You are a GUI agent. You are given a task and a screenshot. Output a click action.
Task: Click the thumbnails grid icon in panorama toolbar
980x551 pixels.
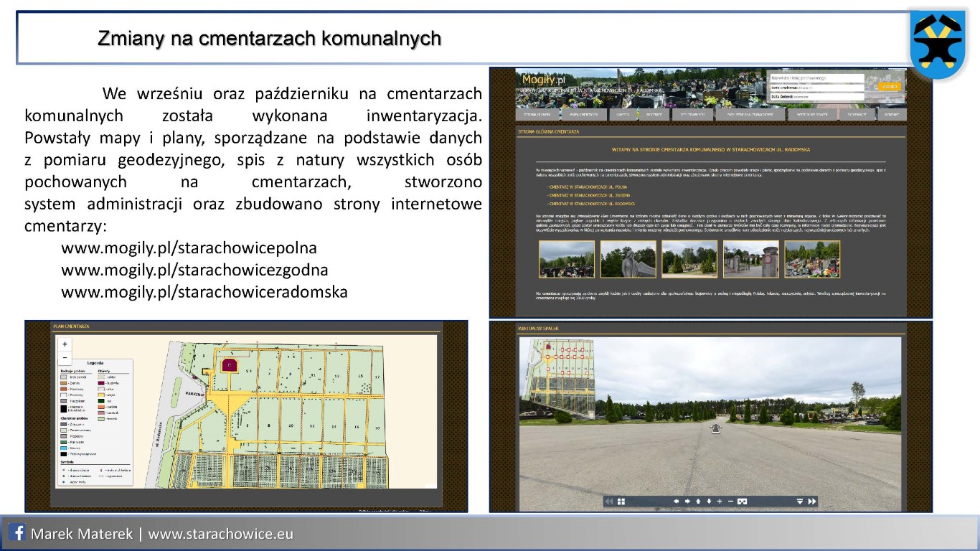click(x=622, y=501)
